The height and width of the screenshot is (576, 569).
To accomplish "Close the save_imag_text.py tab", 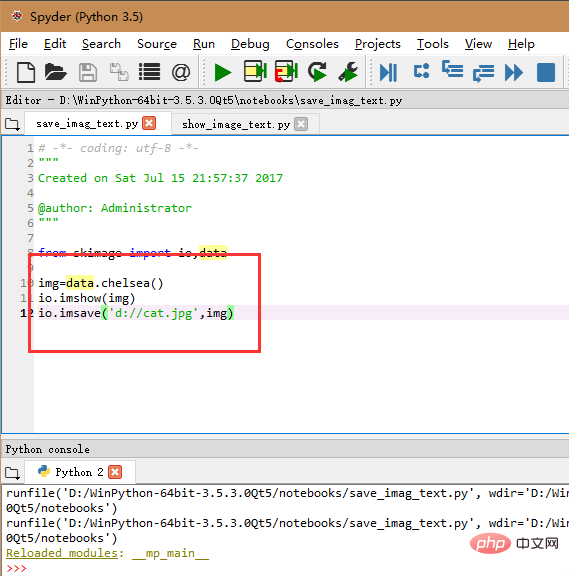I will [149, 123].
